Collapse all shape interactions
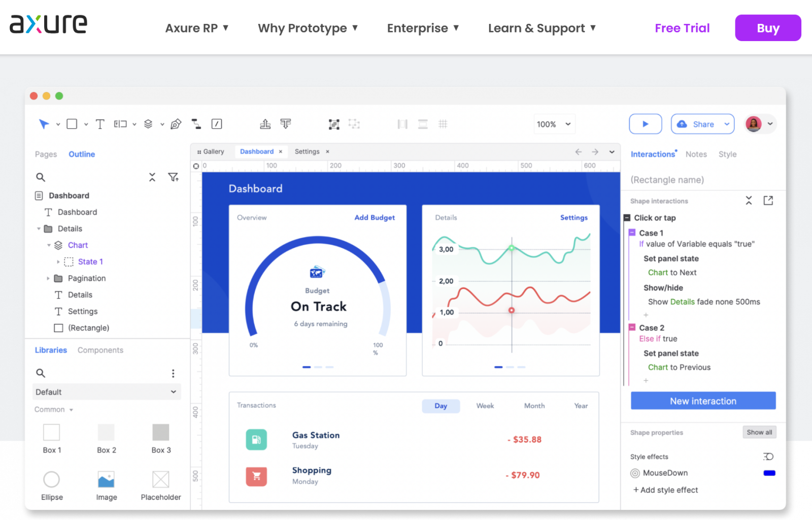The height and width of the screenshot is (520, 812). pos(749,201)
